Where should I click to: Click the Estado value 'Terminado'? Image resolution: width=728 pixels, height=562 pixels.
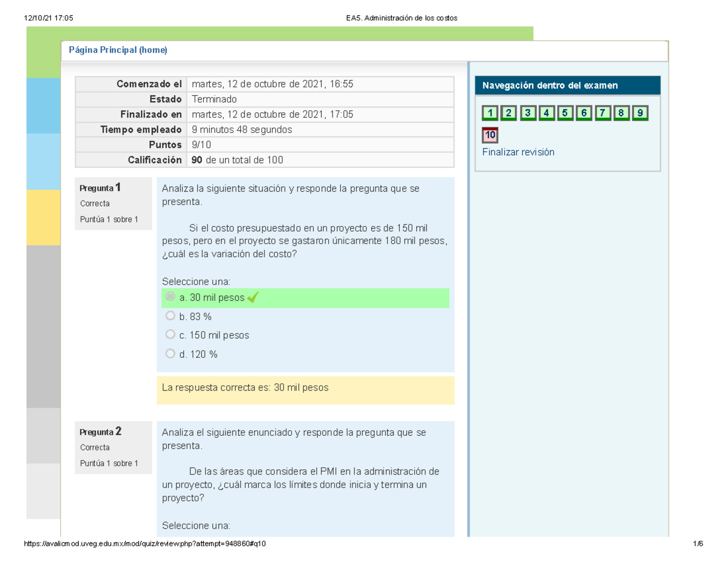tap(214, 99)
